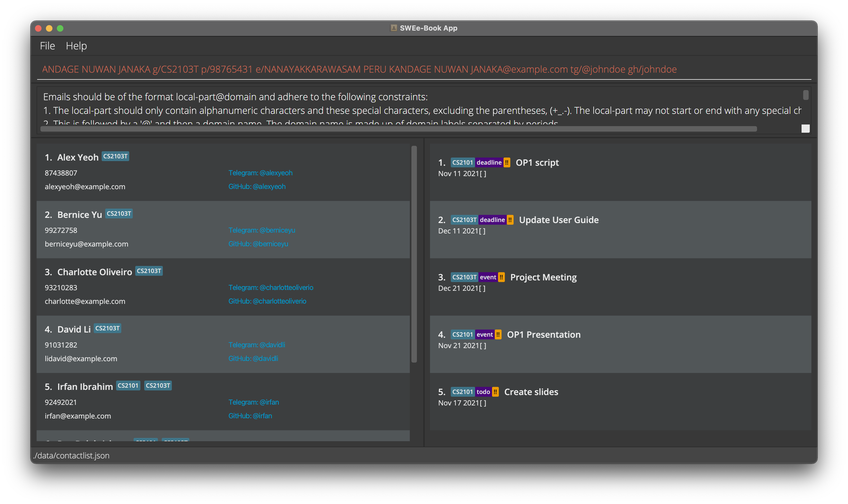Image resolution: width=848 pixels, height=504 pixels.
Task: Click priority icon on Create slides task
Action: click(495, 392)
